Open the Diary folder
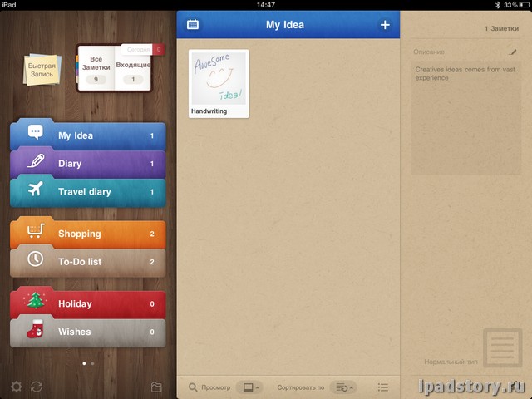 [x=87, y=164]
